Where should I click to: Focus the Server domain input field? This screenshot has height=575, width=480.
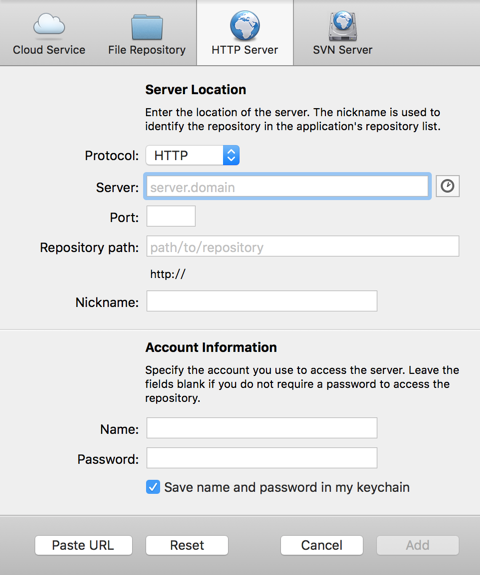click(x=287, y=186)
